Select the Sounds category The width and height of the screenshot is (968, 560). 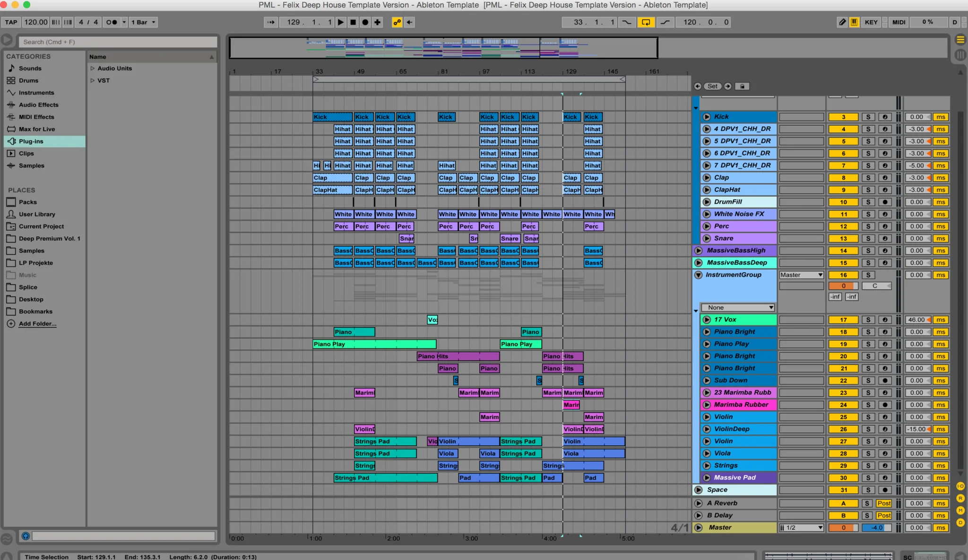point(30,68)
